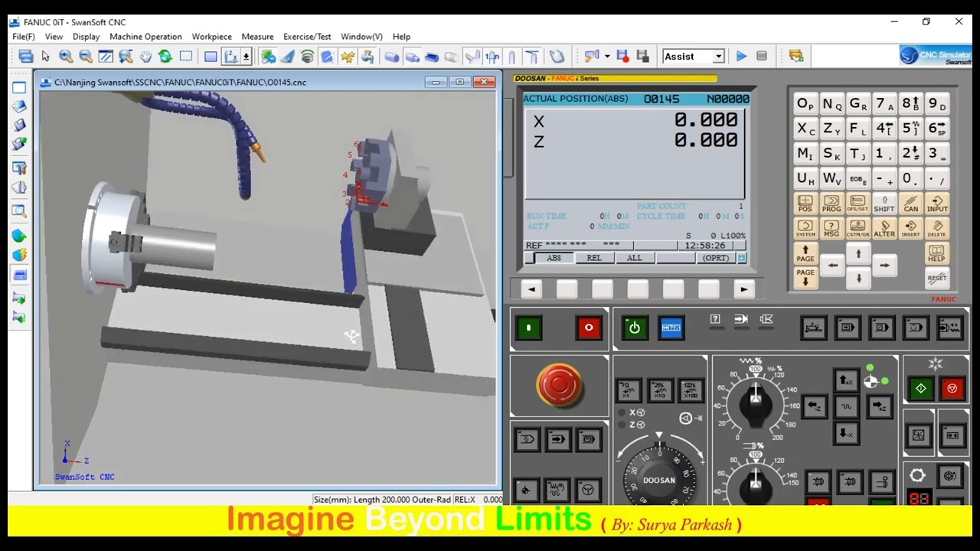The image size is (980, 551).
Task: Toggle the X1 handle increment button
Action: pyautogui.click(x=629, y=390)
